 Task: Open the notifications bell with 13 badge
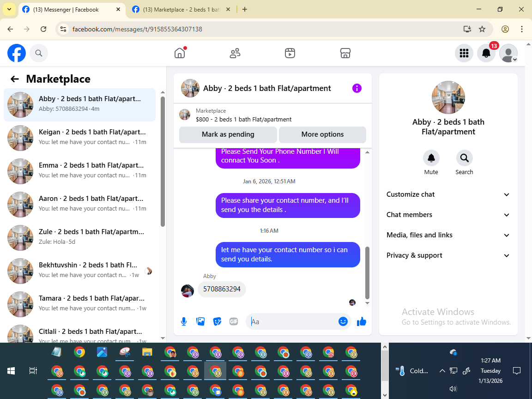pyautogui.click(x=486, y=53)
